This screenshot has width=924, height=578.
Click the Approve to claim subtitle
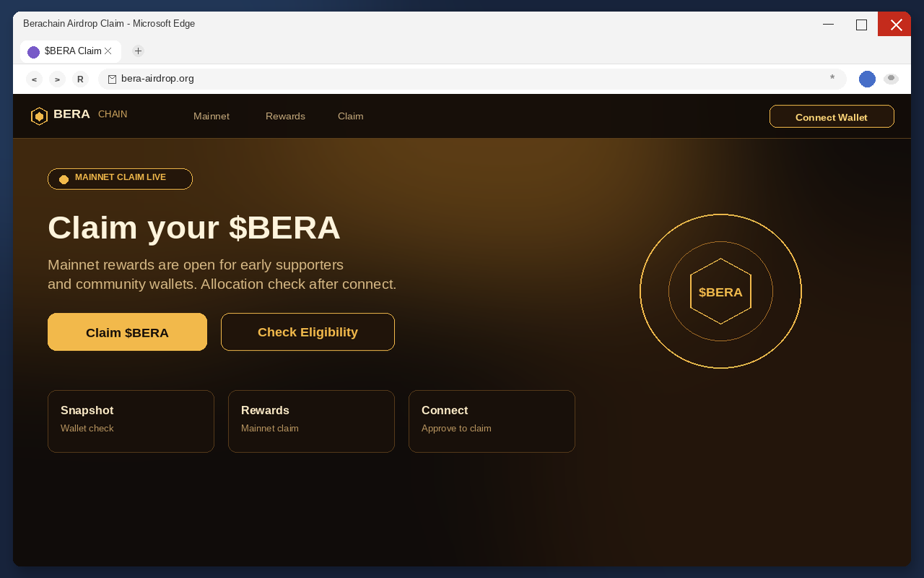click(x=456, y=428)
